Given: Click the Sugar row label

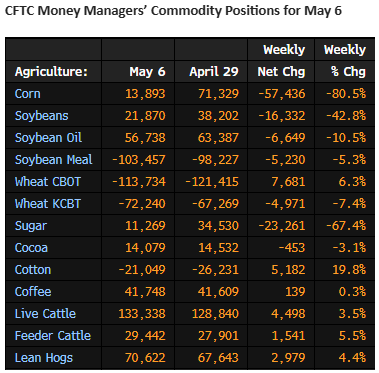Looking at the screenshot, I should pyautogui.click(x=31, y=226).
